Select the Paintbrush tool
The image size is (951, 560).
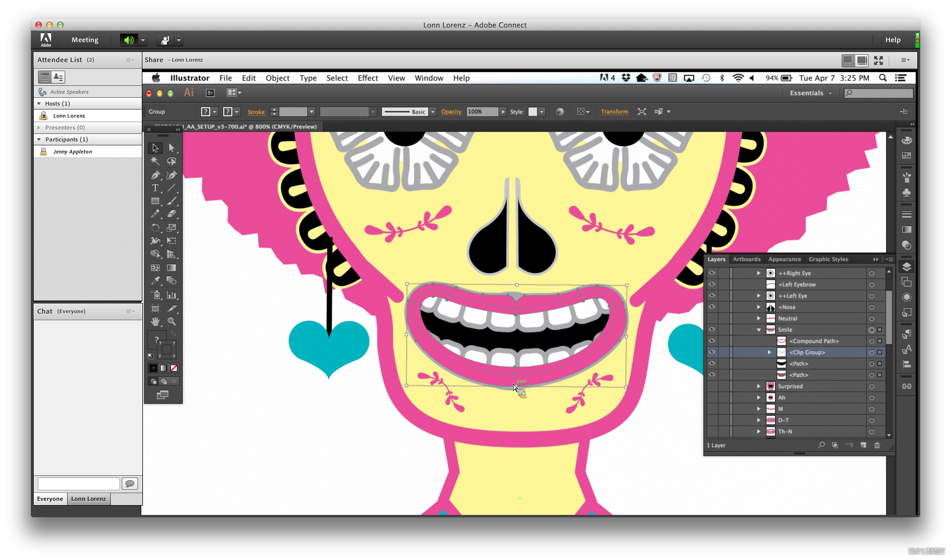(171, 201)
